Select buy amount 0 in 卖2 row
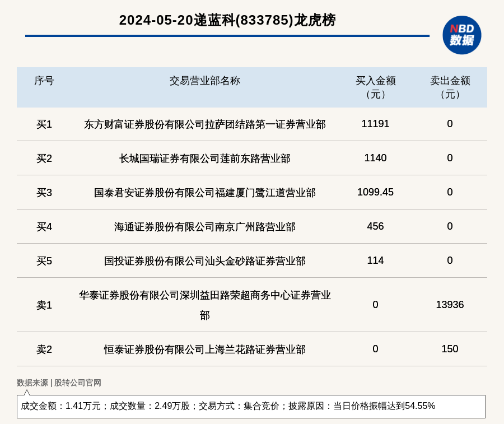504x424 pixels. click(375, 349)
